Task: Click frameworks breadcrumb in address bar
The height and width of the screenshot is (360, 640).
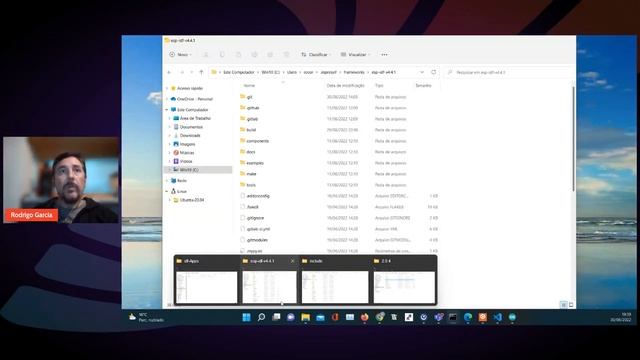Action: pos(354,72)
